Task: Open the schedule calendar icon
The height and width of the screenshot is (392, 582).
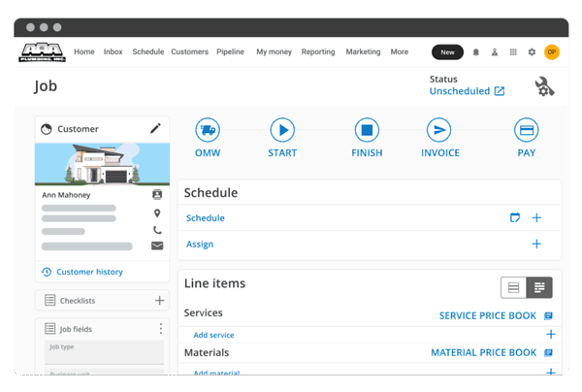Action: (x=515, y=218)
